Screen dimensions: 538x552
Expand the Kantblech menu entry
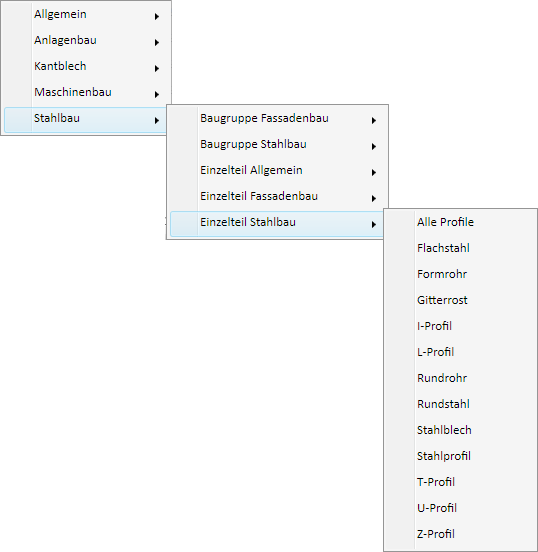coord(86,67)
